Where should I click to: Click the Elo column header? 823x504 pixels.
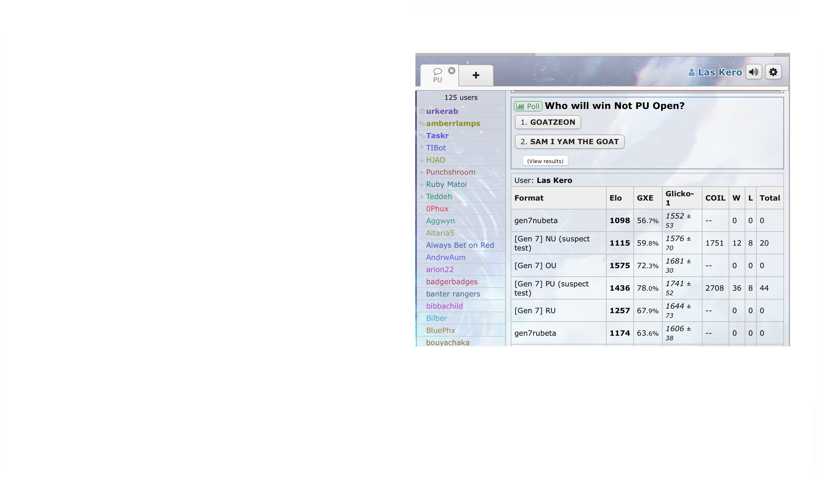click(620, 198)
